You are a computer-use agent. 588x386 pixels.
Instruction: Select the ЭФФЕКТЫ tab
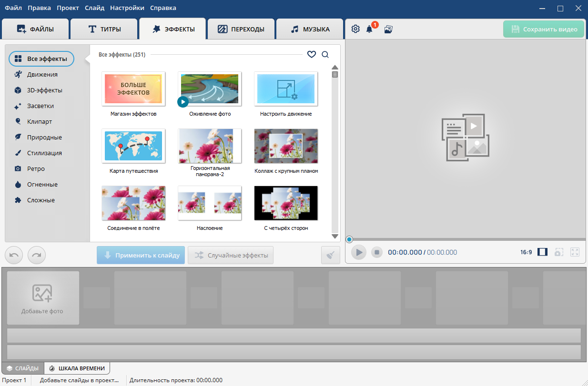[172, 29]
